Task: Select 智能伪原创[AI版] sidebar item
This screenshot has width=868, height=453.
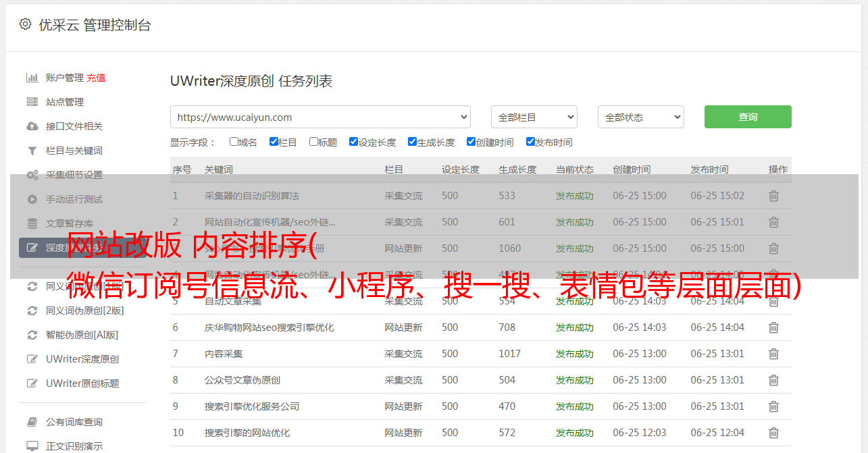Action: click(82, 335)
